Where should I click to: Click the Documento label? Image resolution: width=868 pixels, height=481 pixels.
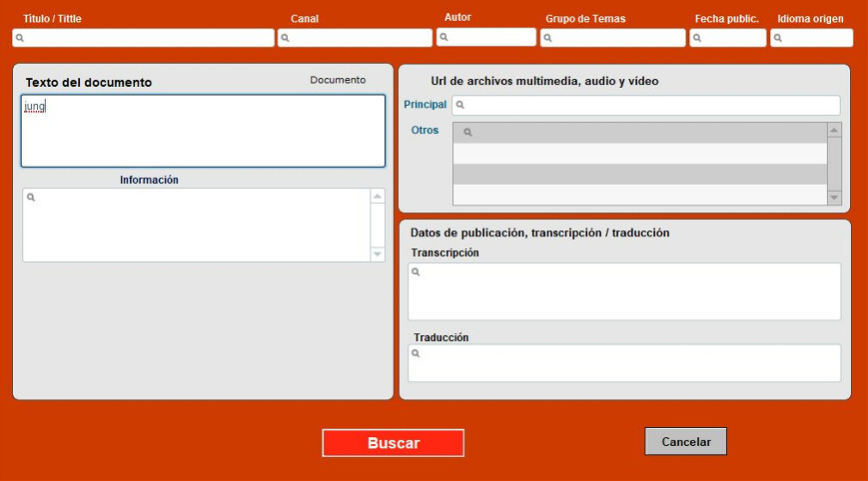tap(338, 80)
